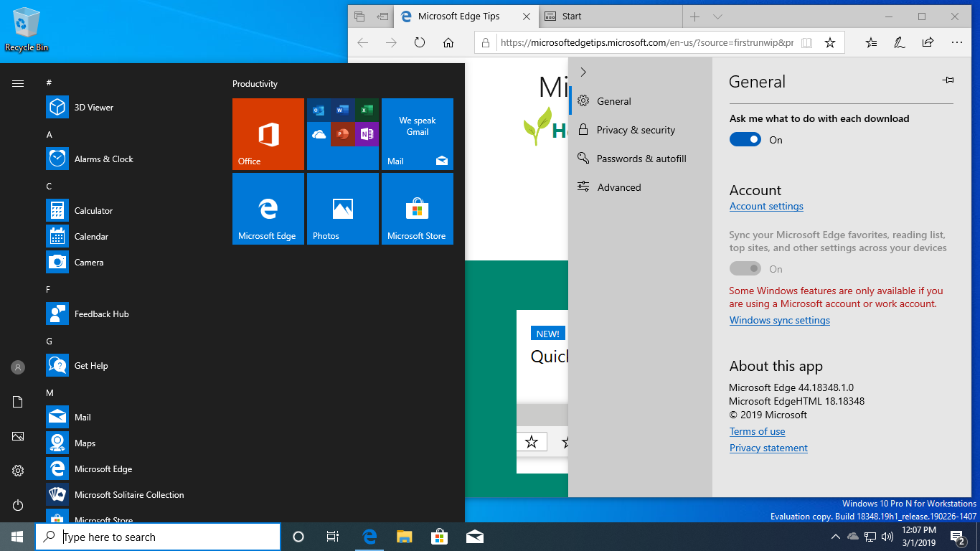The width and height of the screenshot is (980, 551).
Task: Select General in Edge settings
Action: (640, 101)
